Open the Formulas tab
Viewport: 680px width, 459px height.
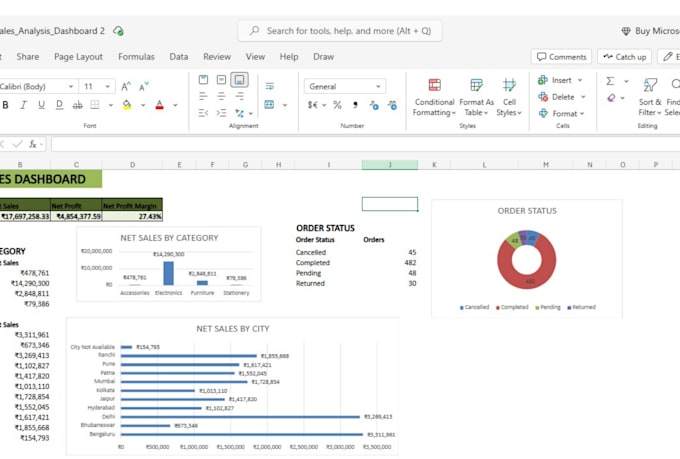(136, 56)
